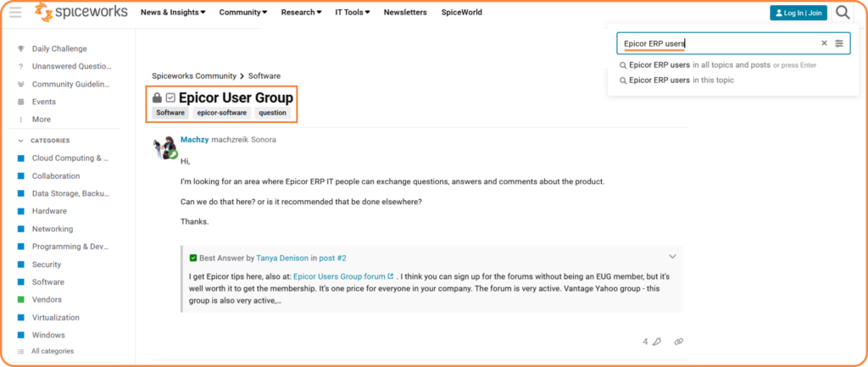Clear the search box text
Image resolution: width=868 pixels, height=367 pixels.
[x=824, y=43]
